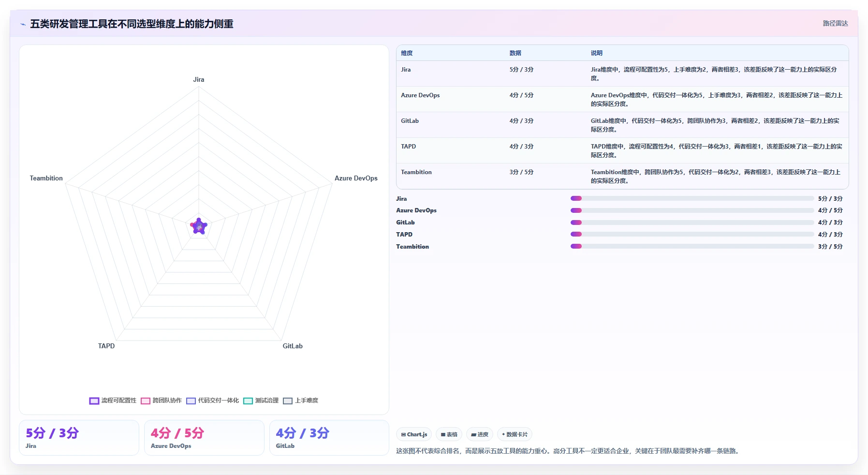
Task: Click the GitLab radar axis label
Action: click(293, 346)
